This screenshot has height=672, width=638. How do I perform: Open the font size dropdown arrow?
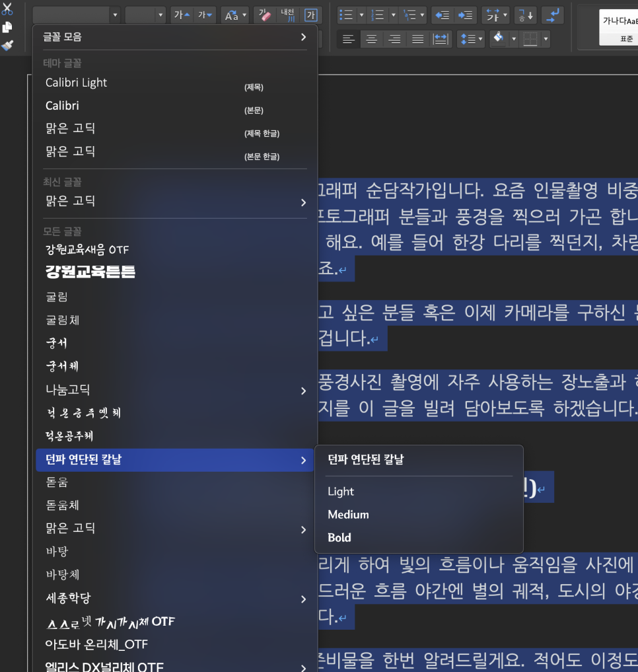point(160,15)
